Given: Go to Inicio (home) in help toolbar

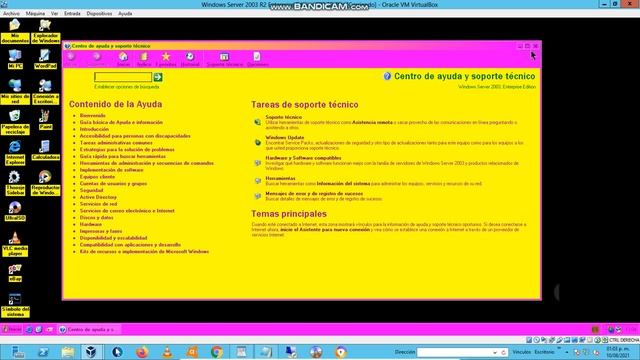Looking at the screenshot, I should click(123, 59).
